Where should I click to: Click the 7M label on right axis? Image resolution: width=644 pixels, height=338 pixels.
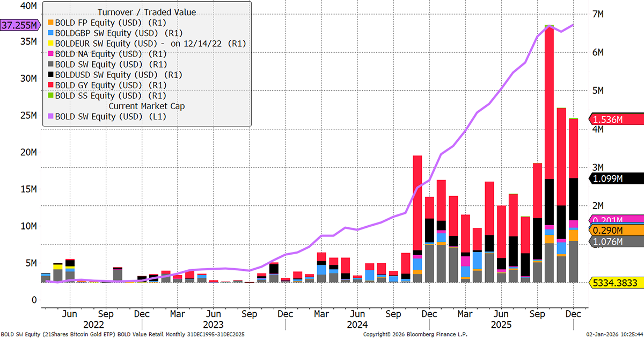(601, 15)
